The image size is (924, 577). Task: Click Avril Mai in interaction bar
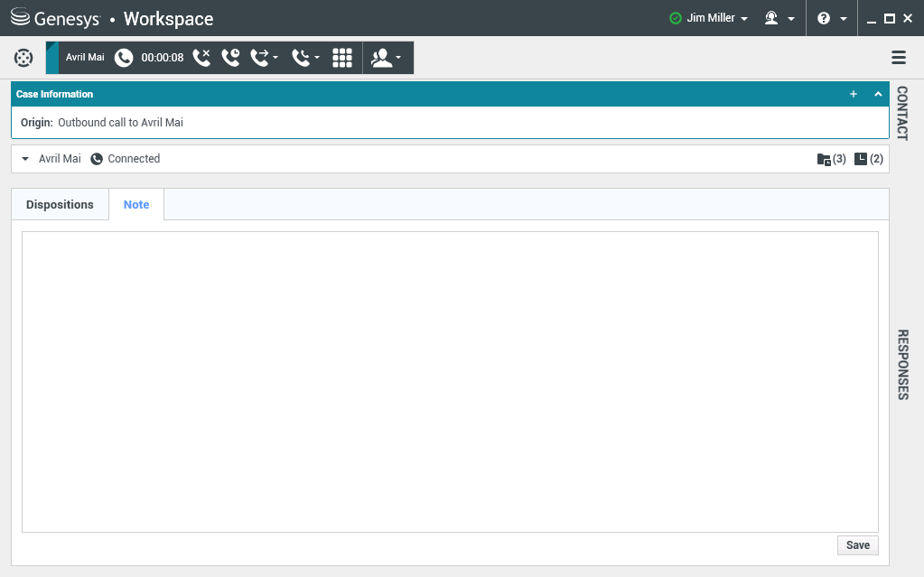(85, 57)
